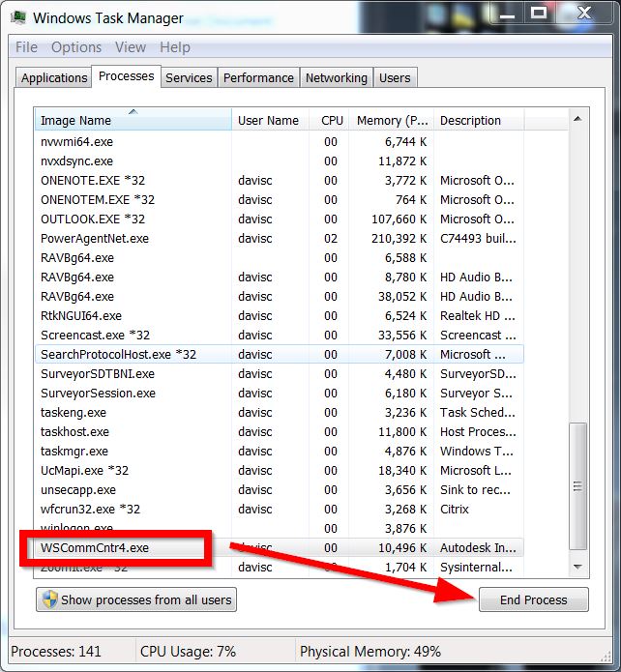Screen dimensions: 621x672
Task: Click the Task Manager title bar icon
Action: [x=18, y=17]
